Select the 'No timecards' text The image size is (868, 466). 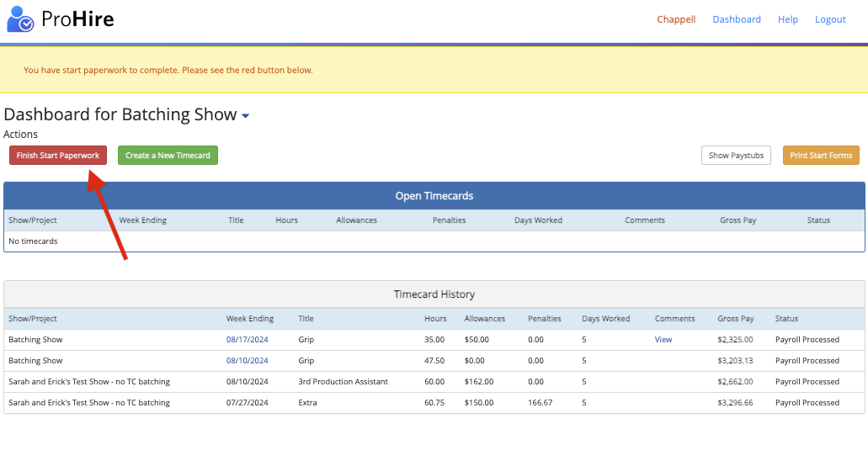click(33, 241)
